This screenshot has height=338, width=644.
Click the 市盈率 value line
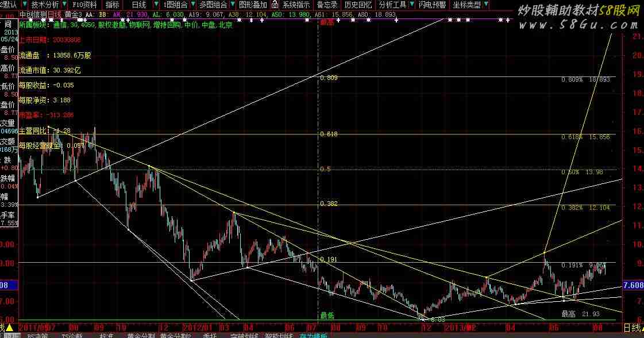coord(47,115)
